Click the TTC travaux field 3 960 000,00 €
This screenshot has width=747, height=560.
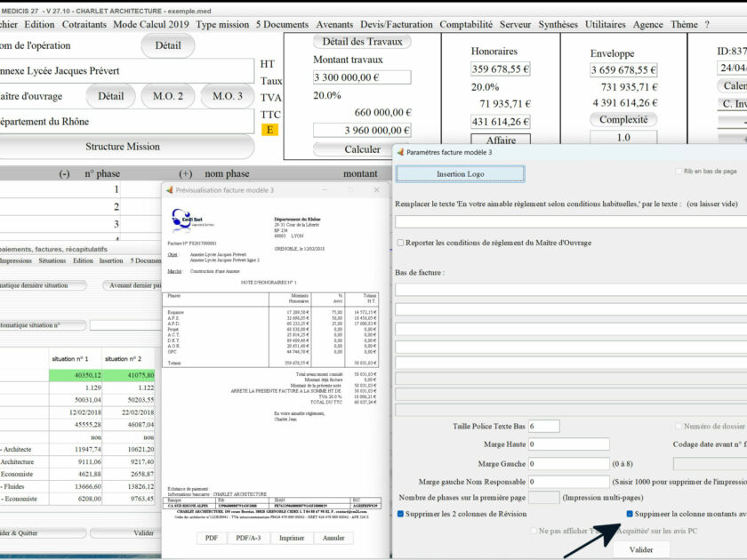[x=362, y=130]
